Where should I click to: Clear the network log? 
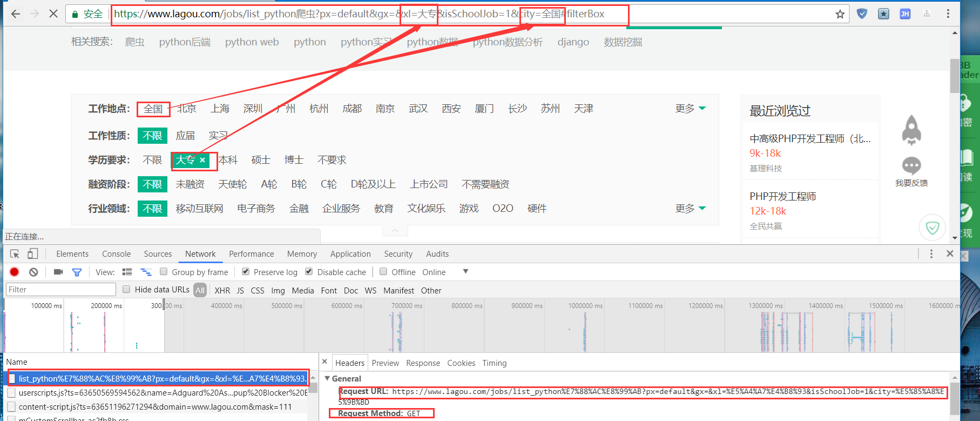(33, 272)
